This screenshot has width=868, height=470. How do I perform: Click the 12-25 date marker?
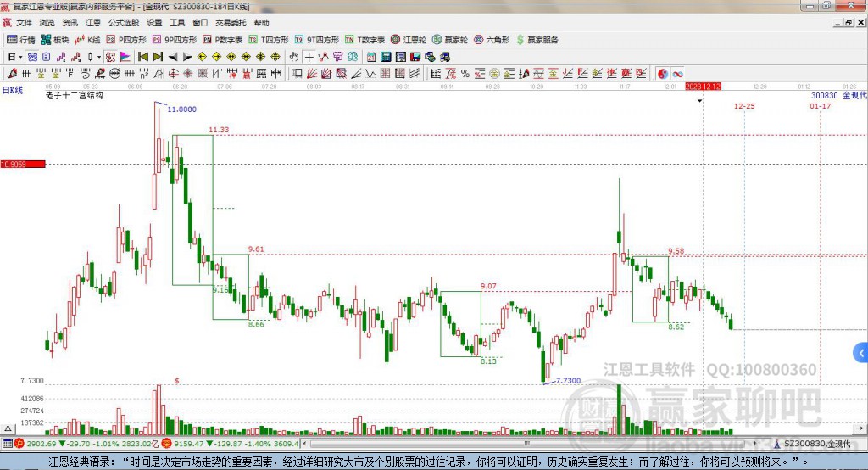pyautogui.click(x=744, y=106)
